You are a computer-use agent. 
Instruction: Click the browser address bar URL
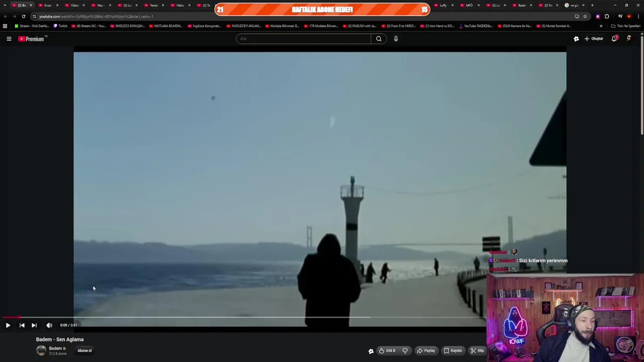(96, 16)
